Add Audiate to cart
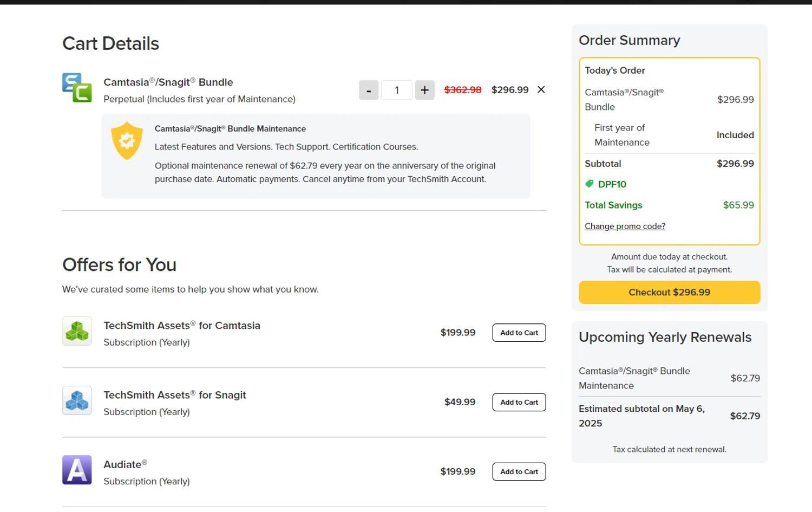The height and width of the screenshot is (512, 812). pos(519,471)
